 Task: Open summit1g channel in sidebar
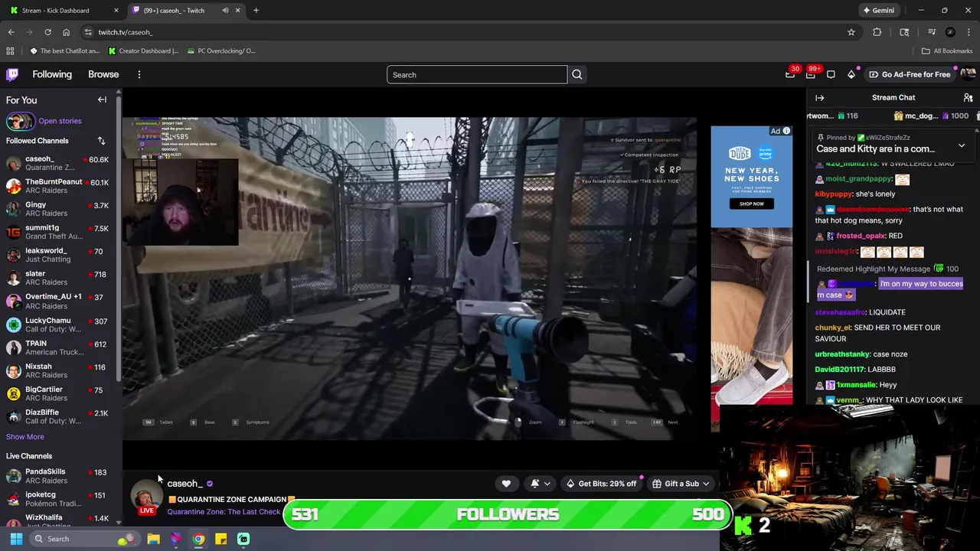(57, 232)
